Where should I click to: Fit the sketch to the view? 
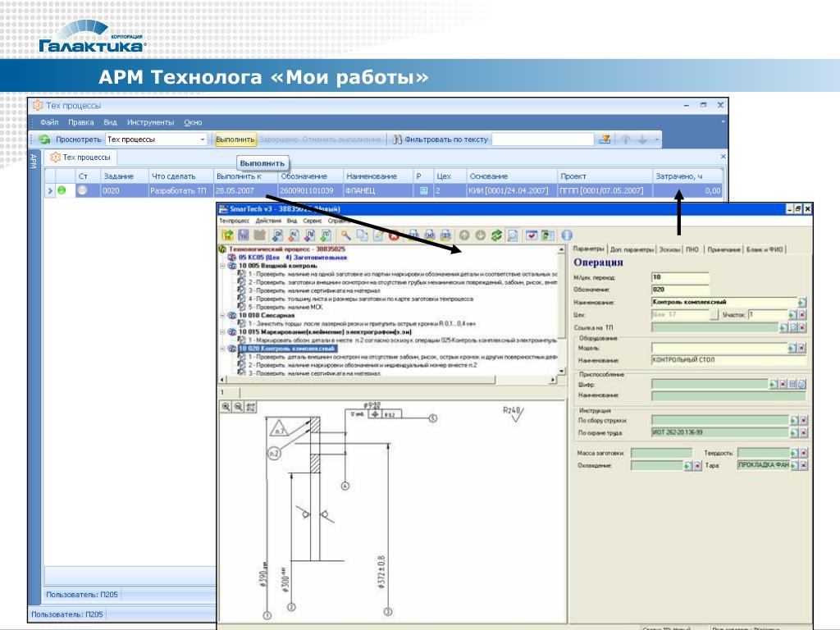pyautogui.click(x=251, y=407)
